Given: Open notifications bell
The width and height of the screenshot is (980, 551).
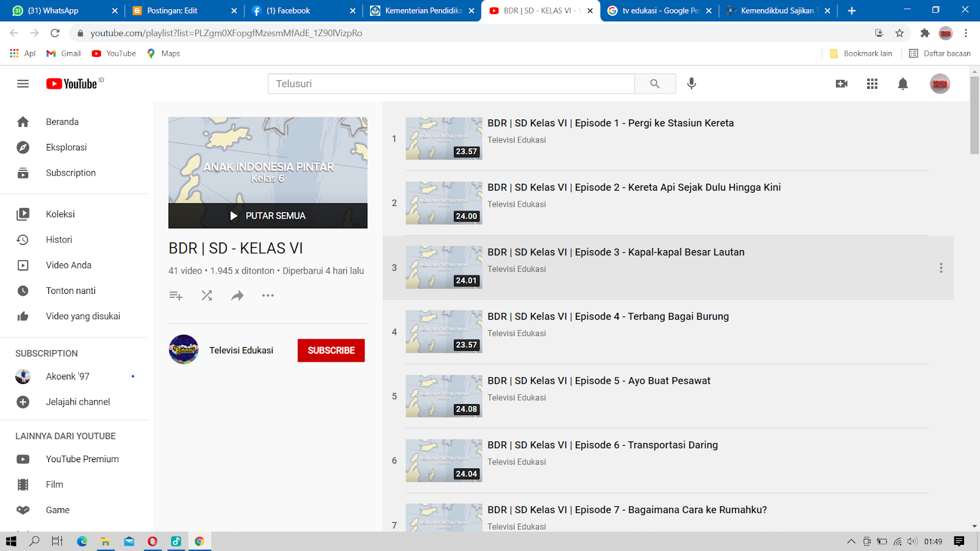Looking at the screenshot, I should 903,84.
